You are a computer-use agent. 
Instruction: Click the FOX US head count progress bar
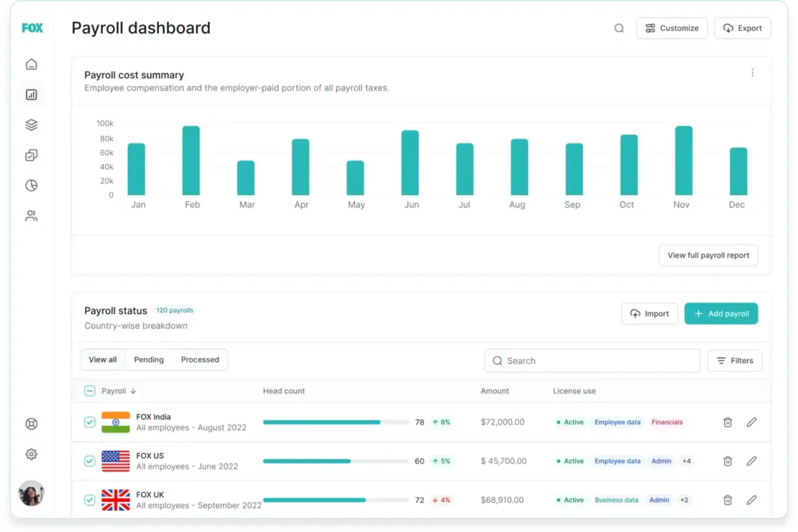(x=334, y=461)
